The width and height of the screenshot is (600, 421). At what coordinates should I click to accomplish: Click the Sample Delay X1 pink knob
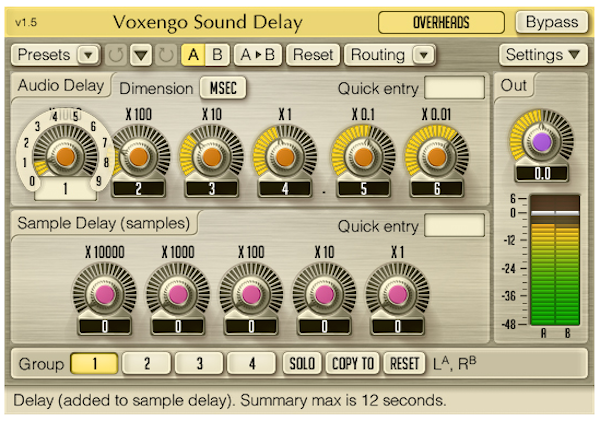point(397,294)
